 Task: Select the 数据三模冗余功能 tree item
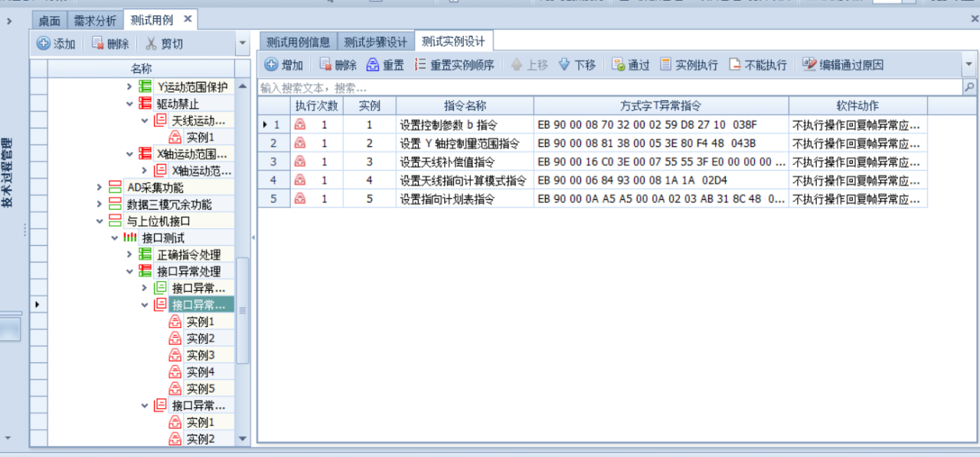click(x=169, y=204)
